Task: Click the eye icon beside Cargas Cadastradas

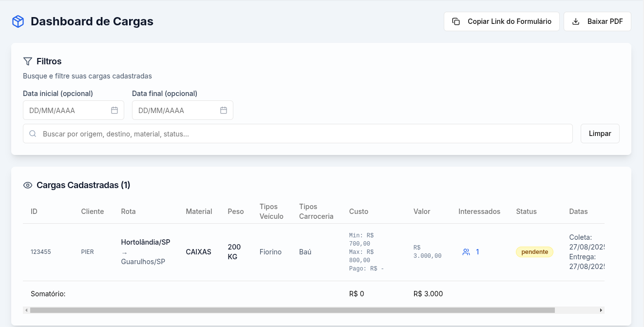Action: pos(28,185)
